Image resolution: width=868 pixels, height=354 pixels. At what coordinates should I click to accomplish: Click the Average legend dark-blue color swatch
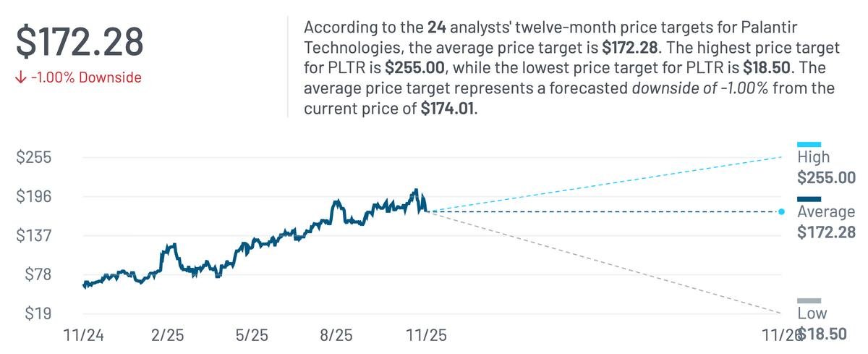click(x=809, y=199)
